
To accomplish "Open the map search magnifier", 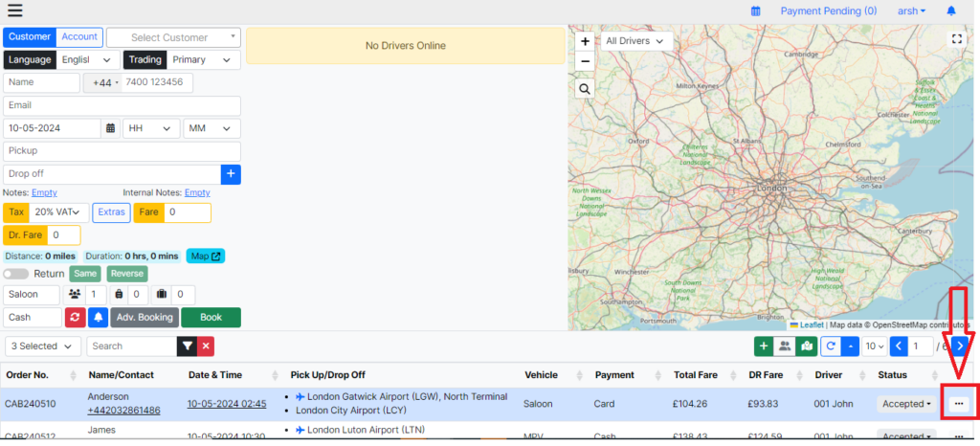I will (x=585, y=89).
